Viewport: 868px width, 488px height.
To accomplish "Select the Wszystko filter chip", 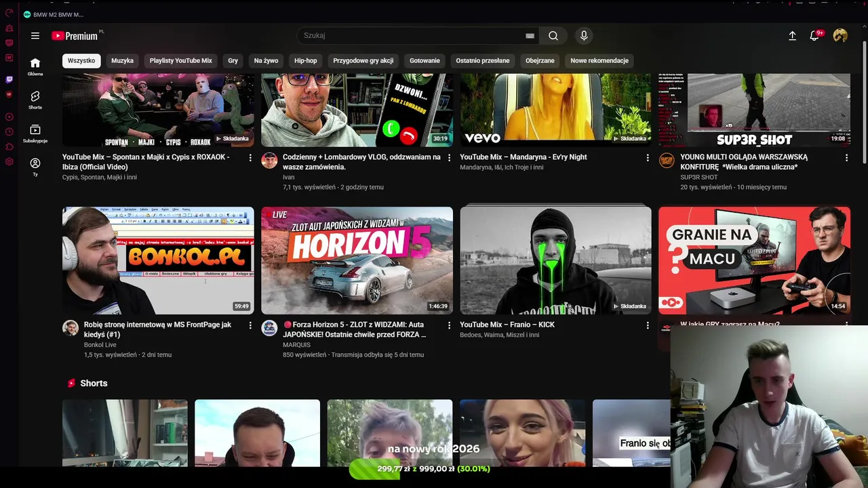I will tap(81, 60).
